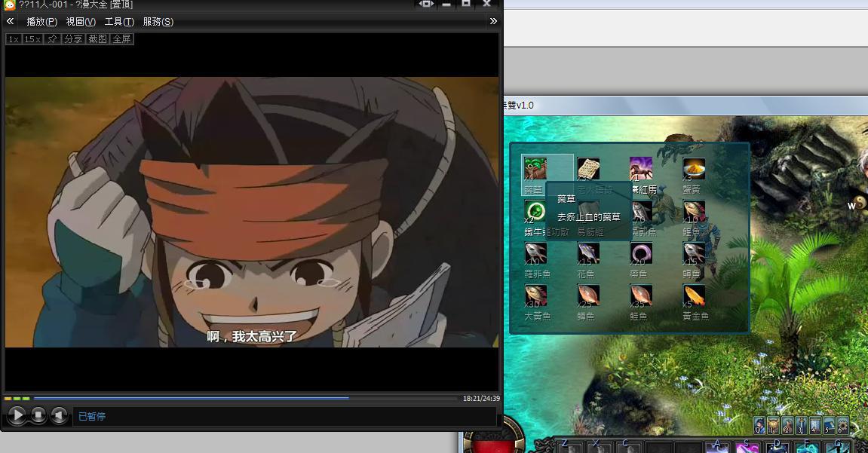
Task: Select the 鱒魚 trout item icon
Action: (588, 295)
